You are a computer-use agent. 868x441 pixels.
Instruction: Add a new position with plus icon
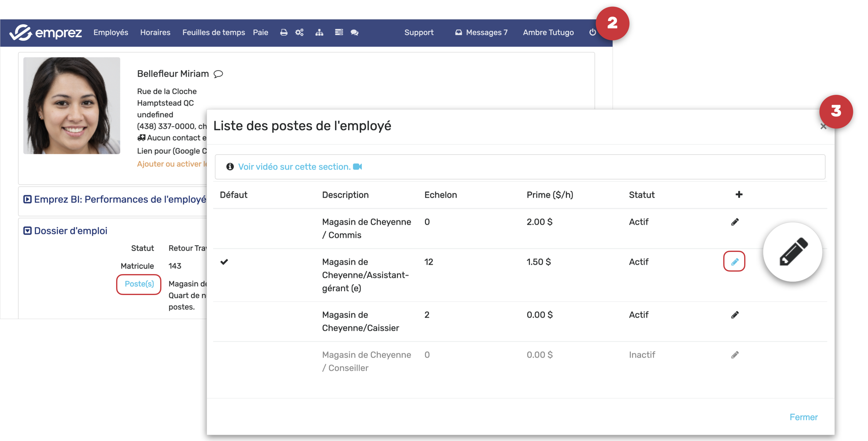tap(739, 194)
